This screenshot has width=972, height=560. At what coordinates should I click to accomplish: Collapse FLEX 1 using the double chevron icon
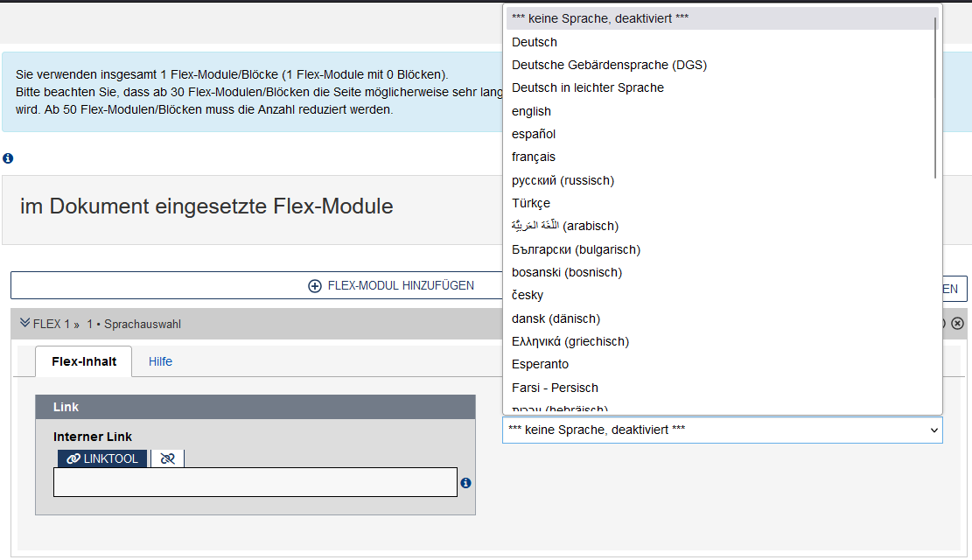click(x=24, y=324)
